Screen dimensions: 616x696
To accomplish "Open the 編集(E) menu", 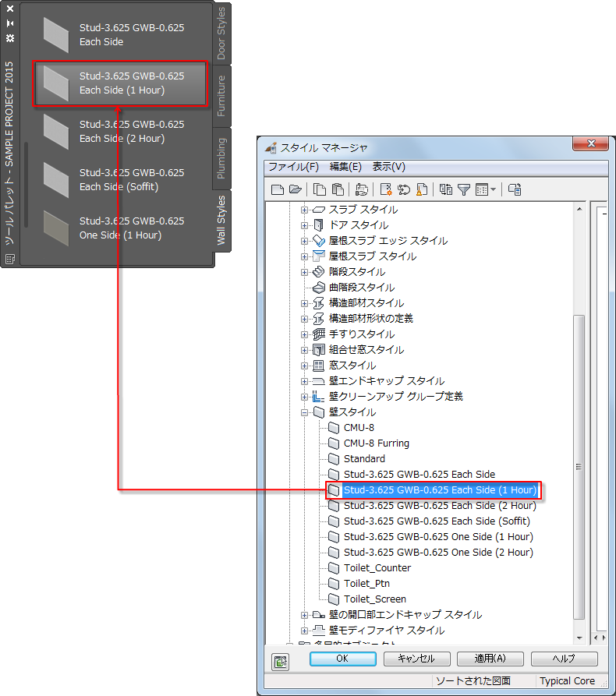I will coord(345,167).
